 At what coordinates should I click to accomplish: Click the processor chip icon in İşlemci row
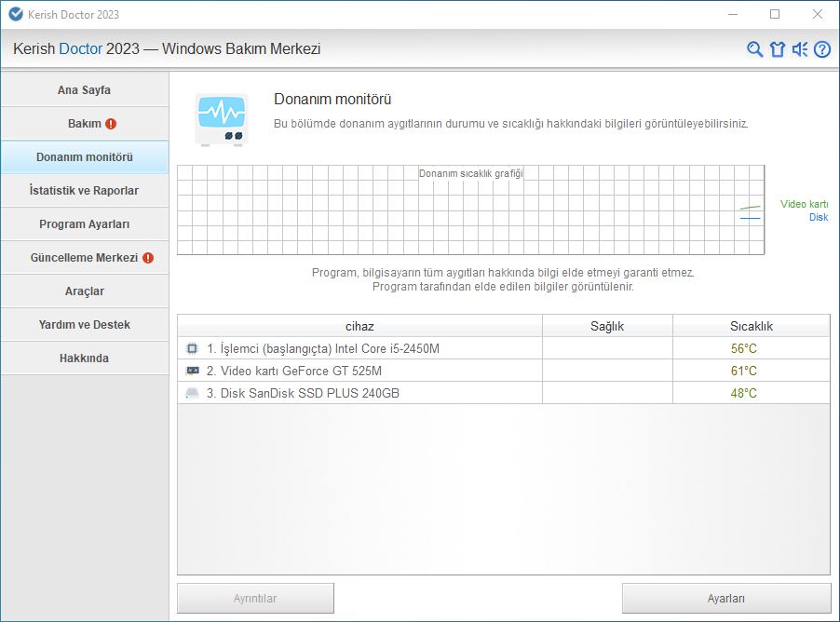pyautogui.click(x=192, y=349)
